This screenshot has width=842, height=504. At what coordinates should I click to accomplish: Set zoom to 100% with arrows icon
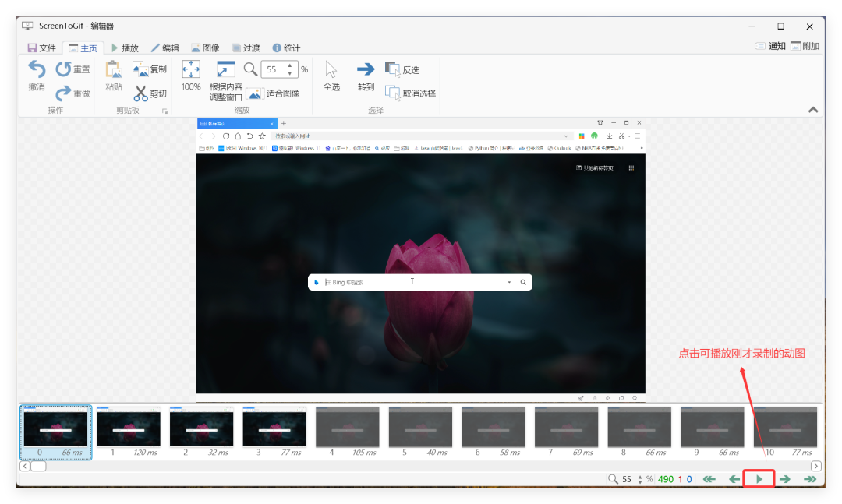tap(191, 69)
